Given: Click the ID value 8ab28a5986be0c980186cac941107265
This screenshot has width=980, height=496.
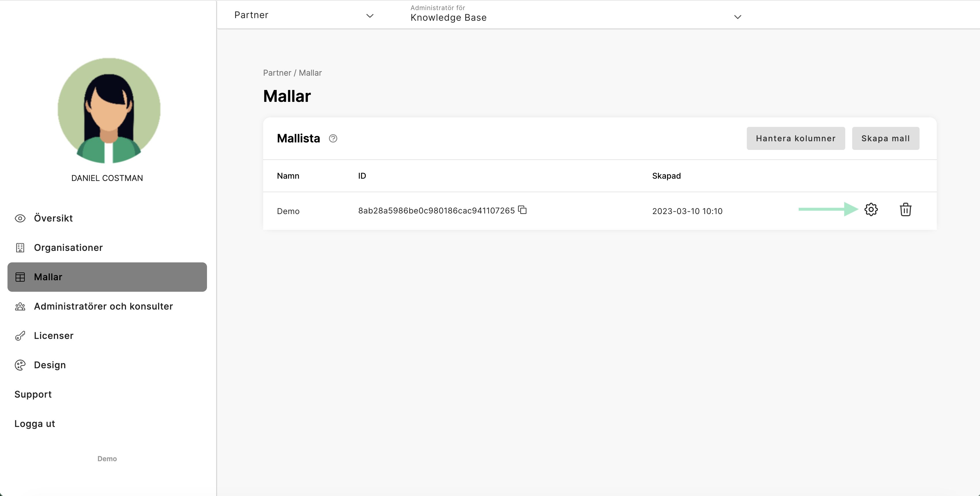Looking at the screenshot, I should 436,211.
